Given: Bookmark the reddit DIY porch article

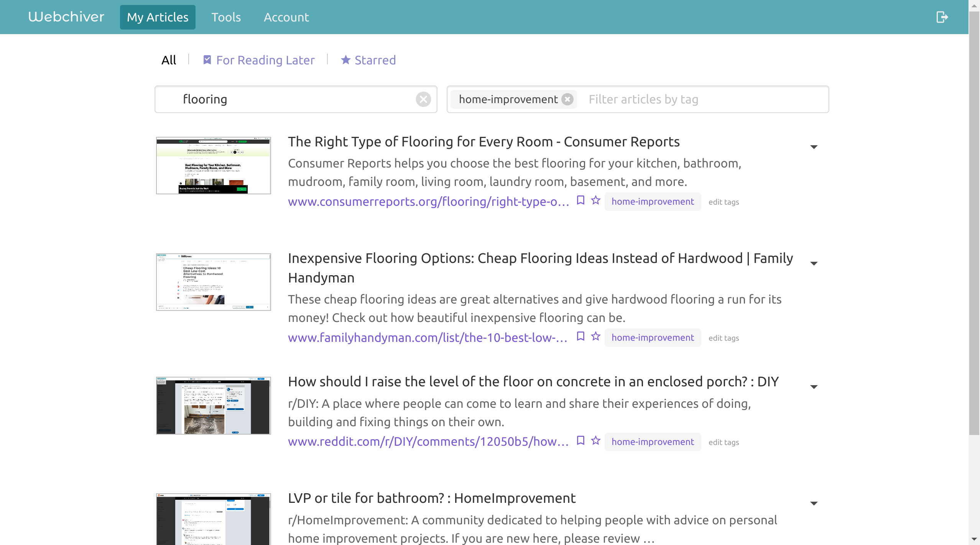Looking at the screenshot, I should (580, 441).
